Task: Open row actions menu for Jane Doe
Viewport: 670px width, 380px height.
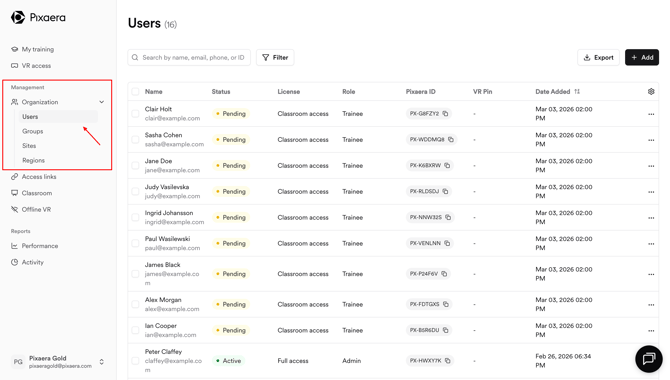Action: pos(651,166)
